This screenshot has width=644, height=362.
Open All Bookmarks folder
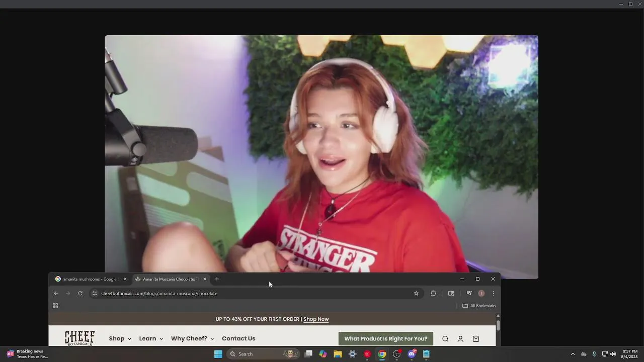(x=479, y=306)
